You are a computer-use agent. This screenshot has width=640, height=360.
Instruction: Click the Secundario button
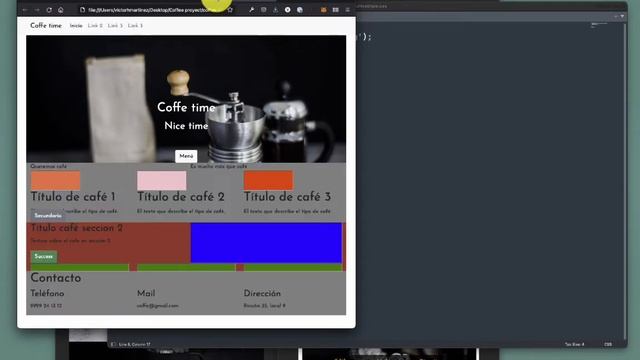48,215
